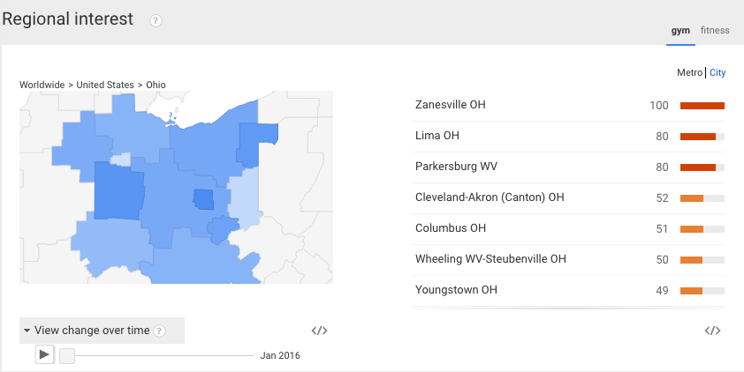Select the Metro view option
The image size is (744, 372).
689,73
